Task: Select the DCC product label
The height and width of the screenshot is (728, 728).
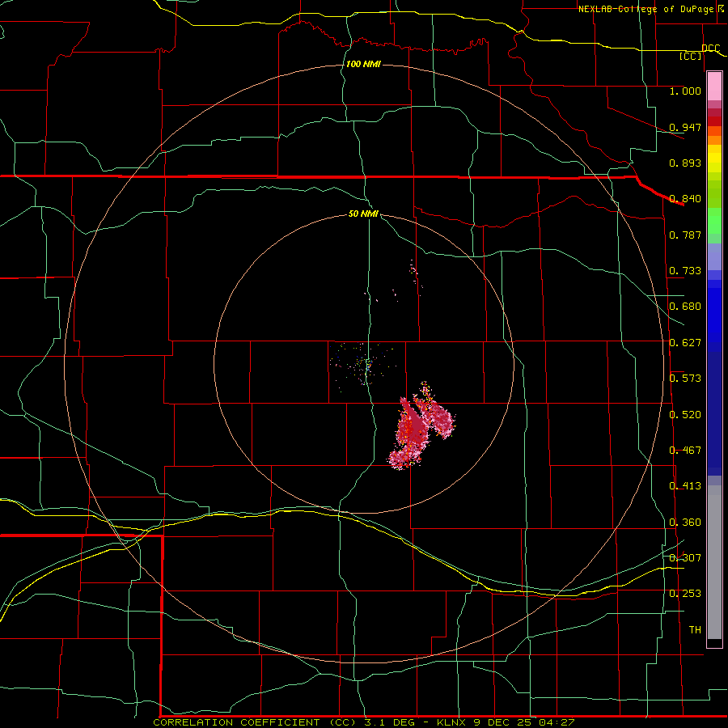Action: 710,49
